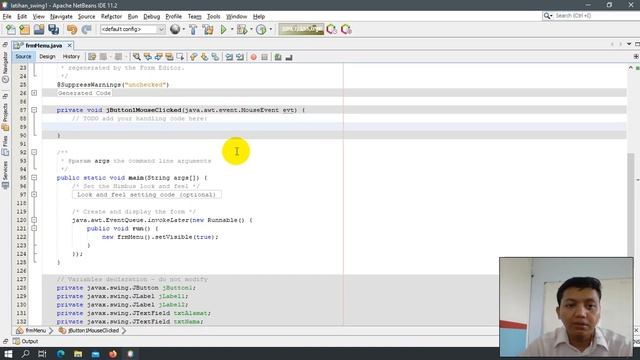Open dropdown arrow beside the globe icon
Viewport: 640px width, 360px height.
(x=183, y=29)
